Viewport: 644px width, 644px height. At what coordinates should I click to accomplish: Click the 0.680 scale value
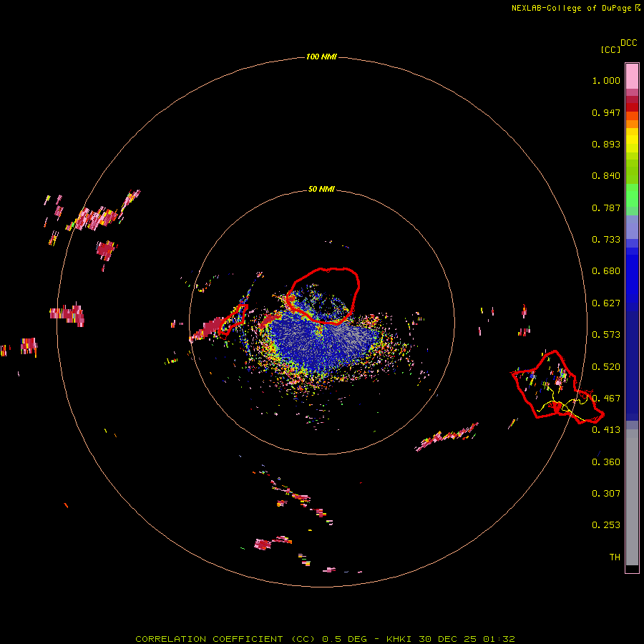[x=606, y=271]
